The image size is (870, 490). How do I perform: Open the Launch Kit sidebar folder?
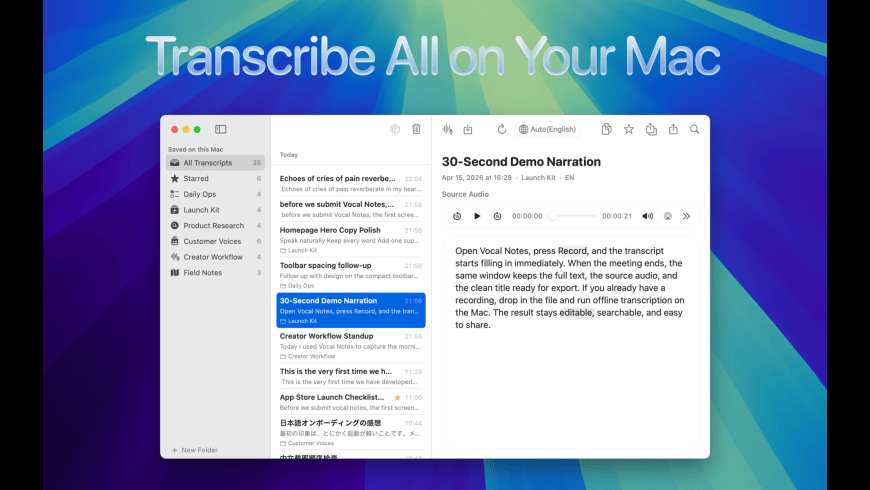(x=215, y=210)
